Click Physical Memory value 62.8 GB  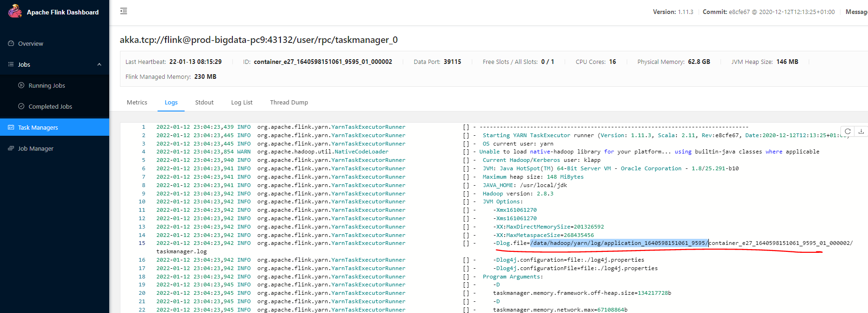coord(699,62)
